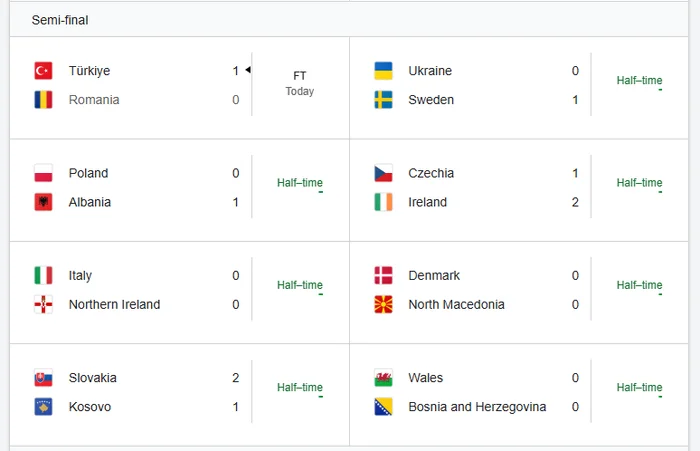Viewport: 700px width, 451px height.
Task: Click the Semi-final section header
Action: point(60,20)
